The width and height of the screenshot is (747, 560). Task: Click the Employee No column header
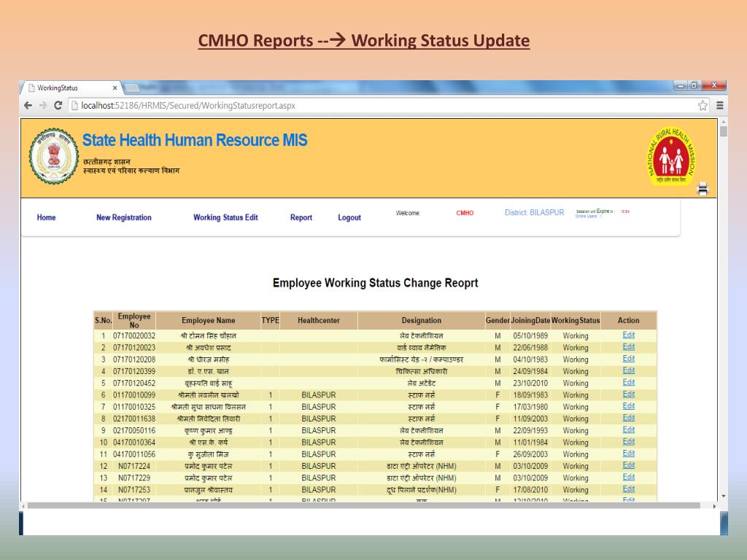tap(134, 321)
